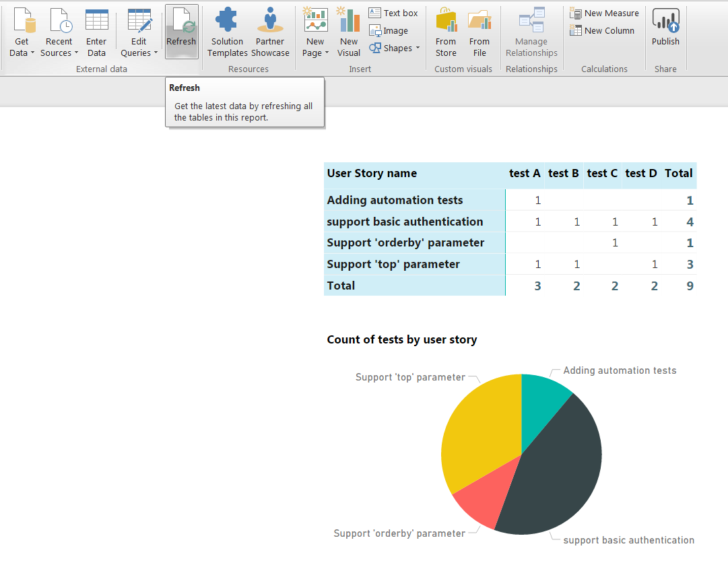Insert a Text box
728x563 pixels.
[394, 13]
